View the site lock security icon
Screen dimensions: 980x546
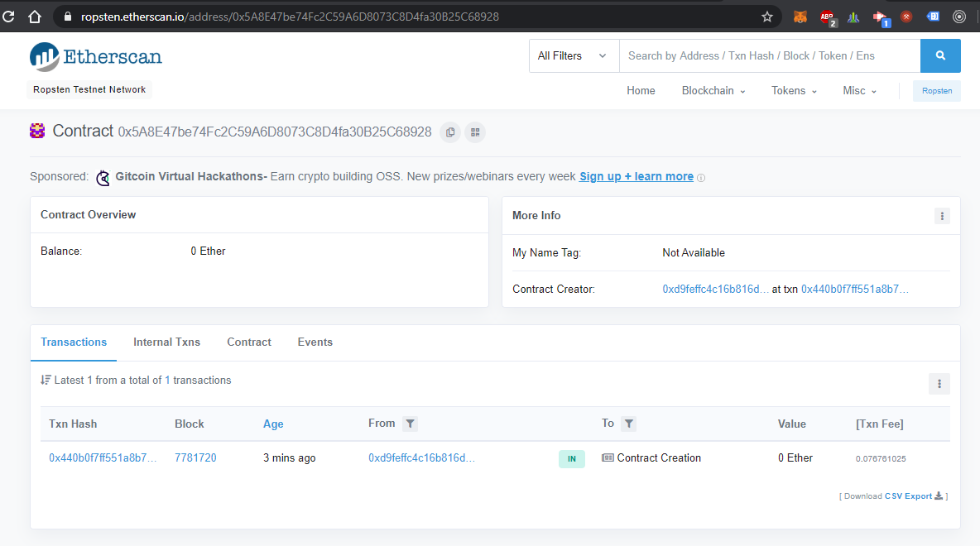tap(68, 17)
